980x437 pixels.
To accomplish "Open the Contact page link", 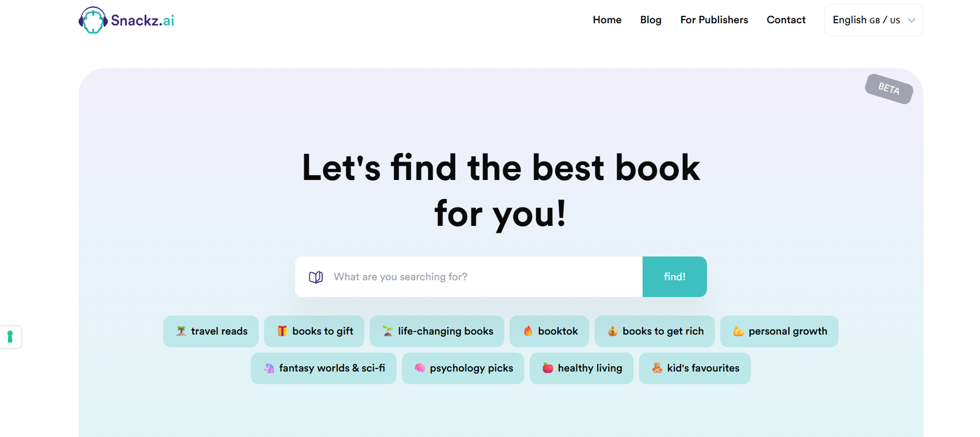I will 786,20.
